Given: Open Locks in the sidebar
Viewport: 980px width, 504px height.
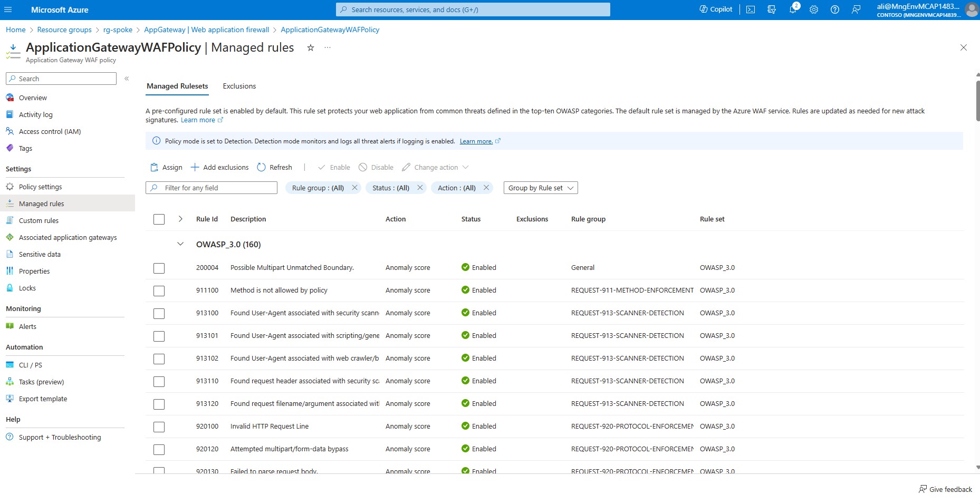Looking at the screenshot, I should point(27,288).
